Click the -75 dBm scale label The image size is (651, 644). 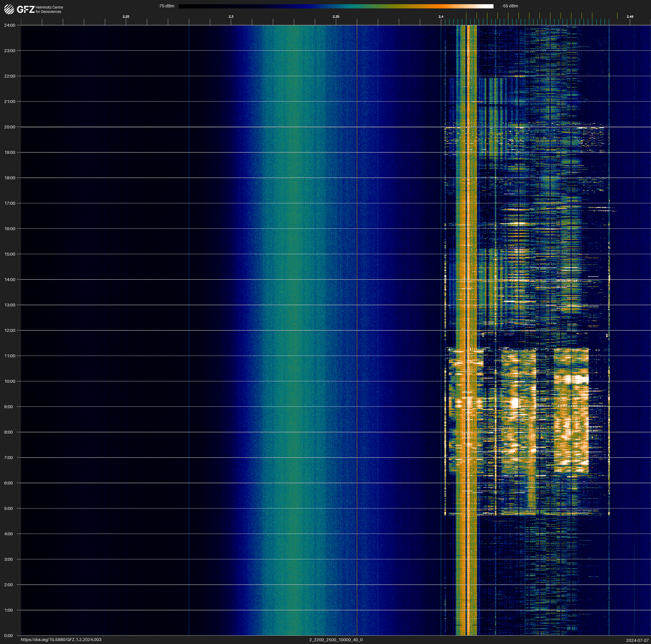click(166, 6)
